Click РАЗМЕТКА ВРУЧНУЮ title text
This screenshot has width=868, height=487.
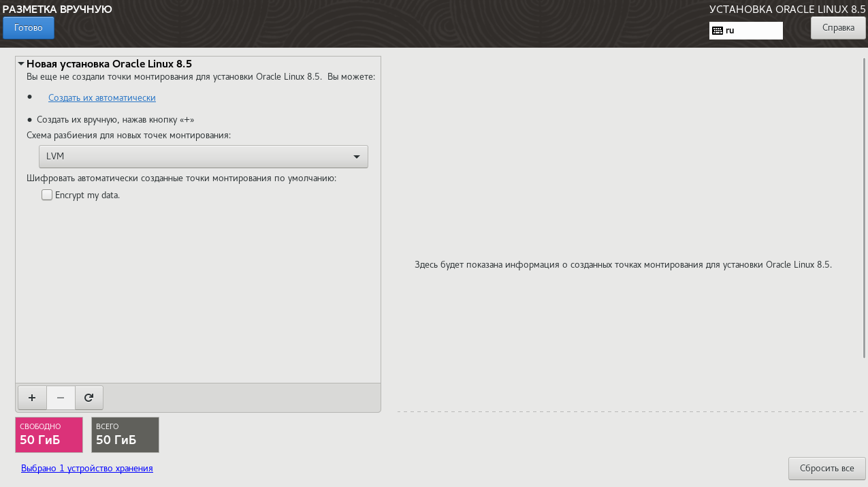point(57,9)
